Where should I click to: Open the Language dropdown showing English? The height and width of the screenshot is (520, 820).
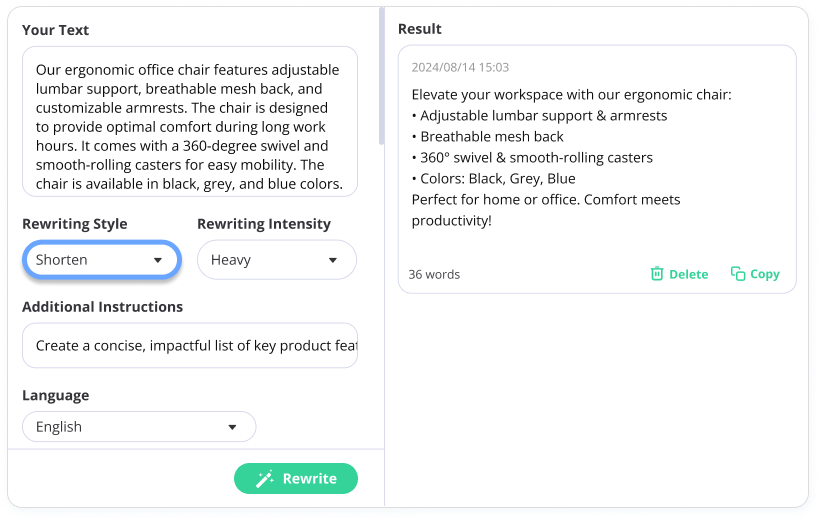pos(139,427)
